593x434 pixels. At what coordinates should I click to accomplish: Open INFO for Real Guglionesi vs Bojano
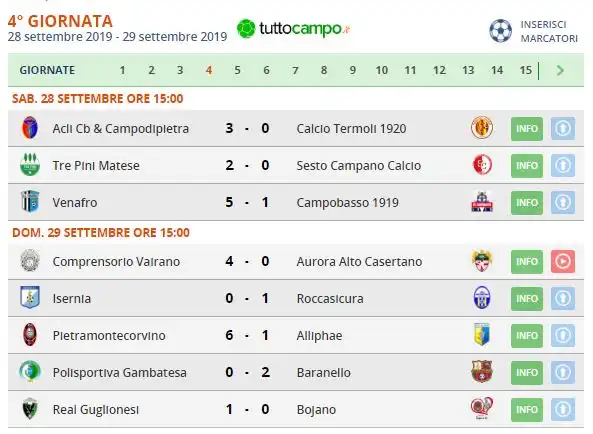527,409
